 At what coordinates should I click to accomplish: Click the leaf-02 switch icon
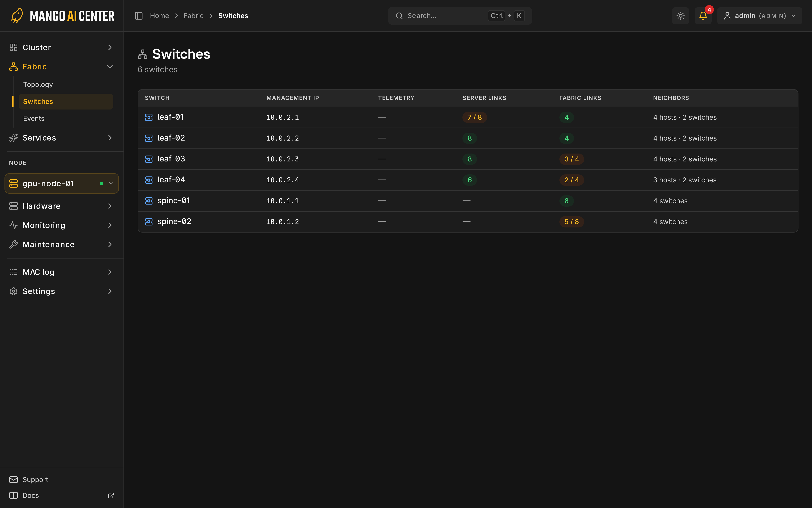pos(149,138)
